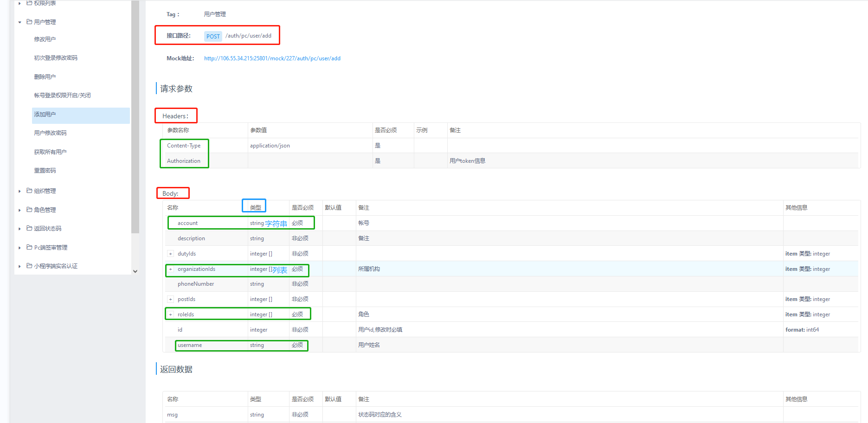Image resolution: width=868 pixels, height=423 pixels.
Task: Click the folder icon beside Pc端签章管理
Action: pyautogui.click(x=29, y=247)
